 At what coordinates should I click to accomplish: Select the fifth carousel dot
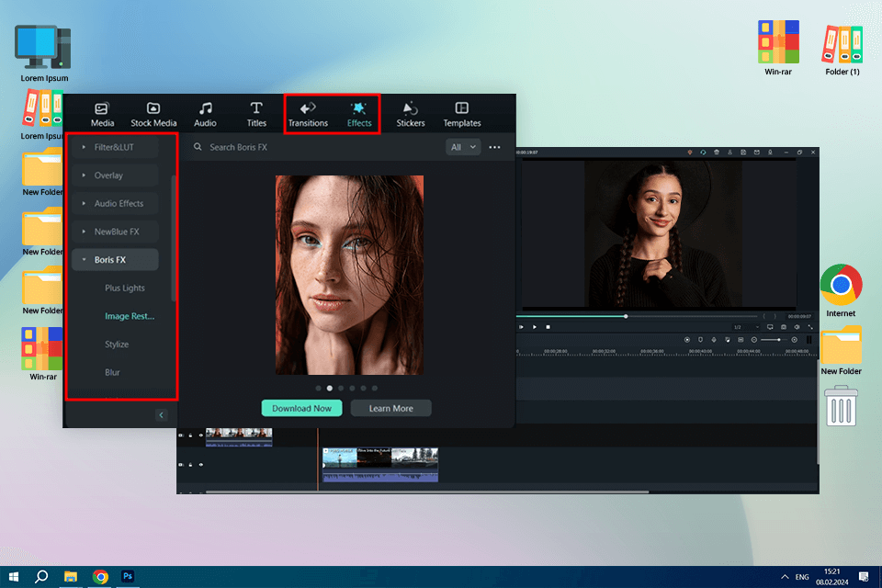(364, 389)
